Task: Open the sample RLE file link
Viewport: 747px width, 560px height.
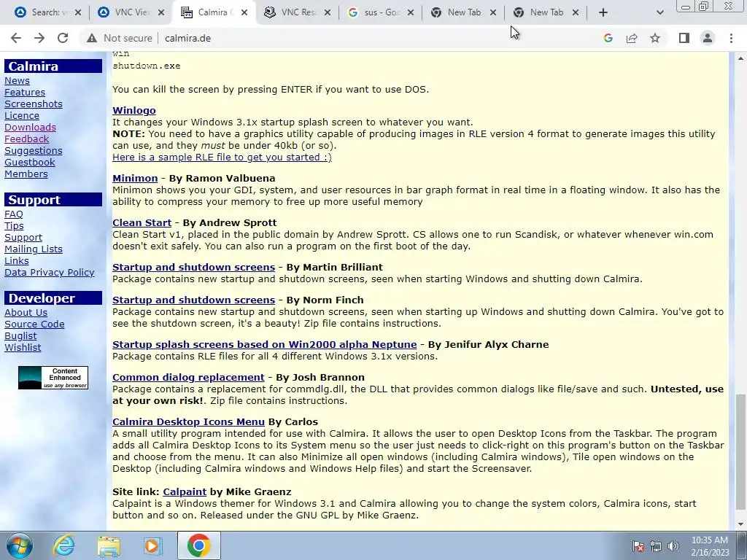Action: point(222,157)
